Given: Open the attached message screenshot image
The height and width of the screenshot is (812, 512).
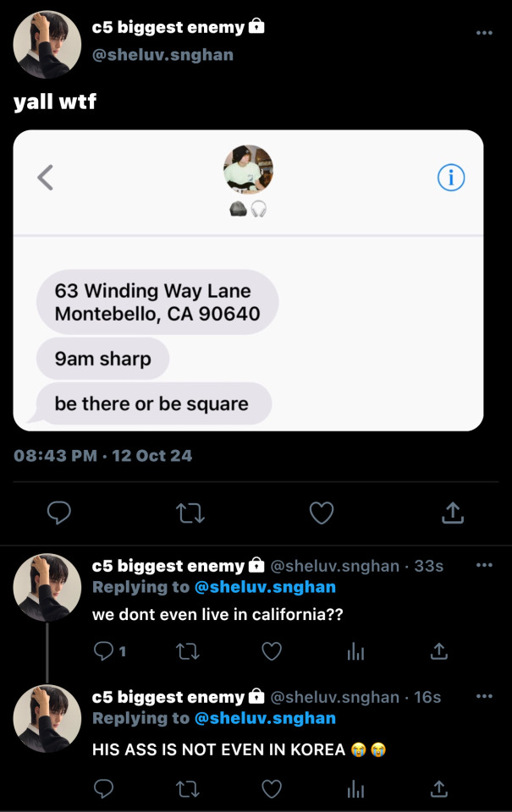Looking at the screenshot, I should coord(248,338).
